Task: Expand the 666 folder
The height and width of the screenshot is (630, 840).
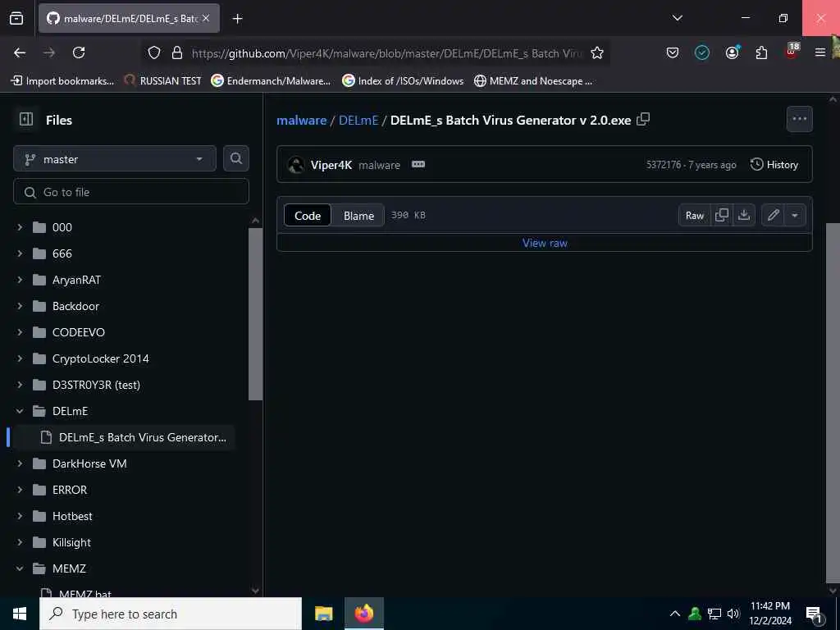Action: [x=20, y=253]
